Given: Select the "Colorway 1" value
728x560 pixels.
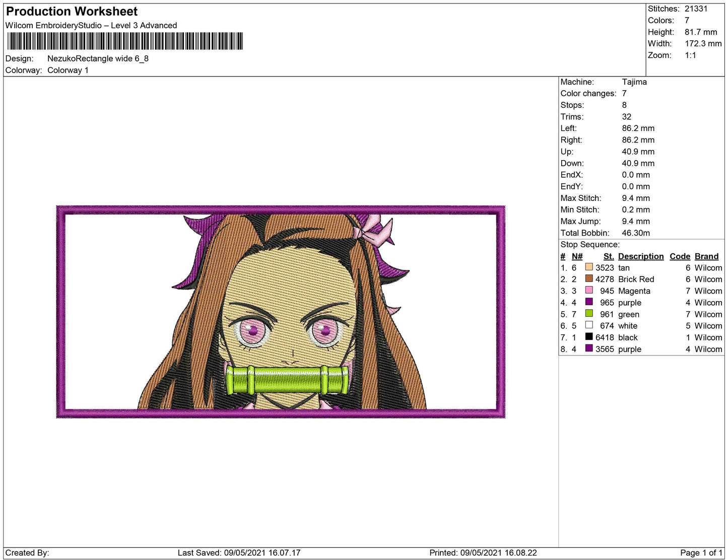Looking at the screenshot, I should 68,71.
